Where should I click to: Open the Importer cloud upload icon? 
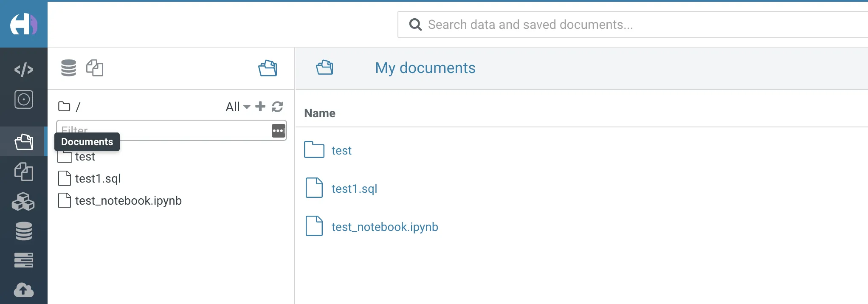pos(24,290)
